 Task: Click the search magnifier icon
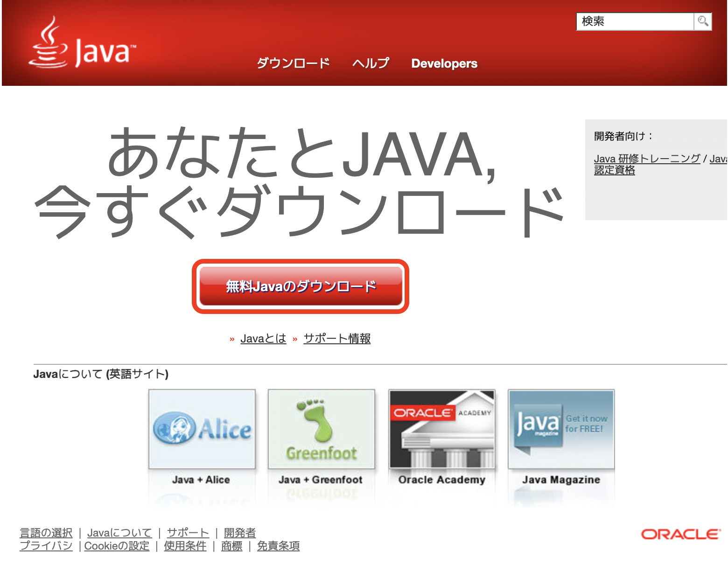click(703, 21)
